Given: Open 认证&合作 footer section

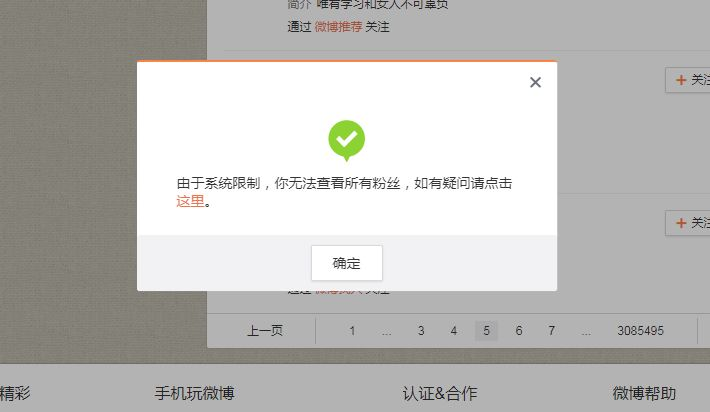Looking at the screenshot, I should (x=440, y=393).
